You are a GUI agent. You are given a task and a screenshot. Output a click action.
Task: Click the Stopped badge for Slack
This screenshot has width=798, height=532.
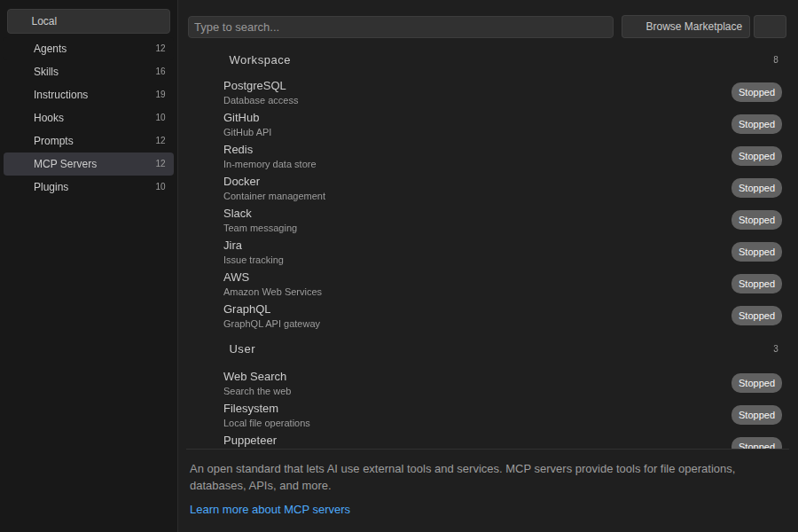[x=757, y=220]
